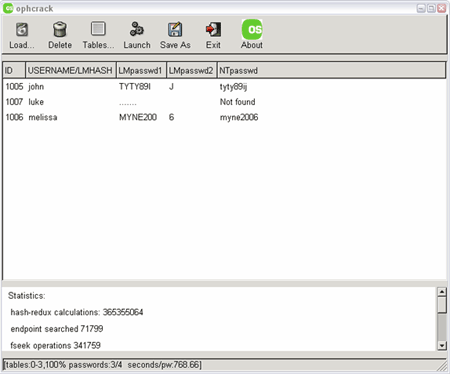Click the Save As floppy icon

175,29
